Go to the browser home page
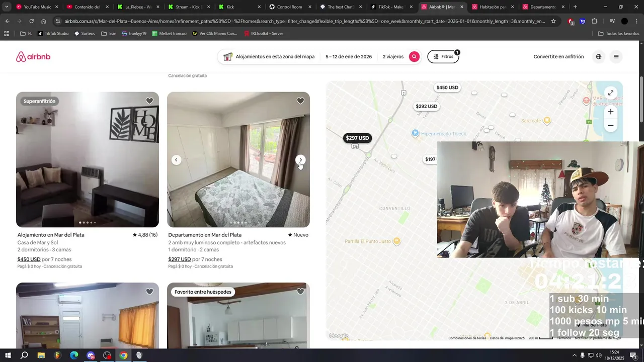644x362 pixels. pyautogui.click(x=43, y=21)
